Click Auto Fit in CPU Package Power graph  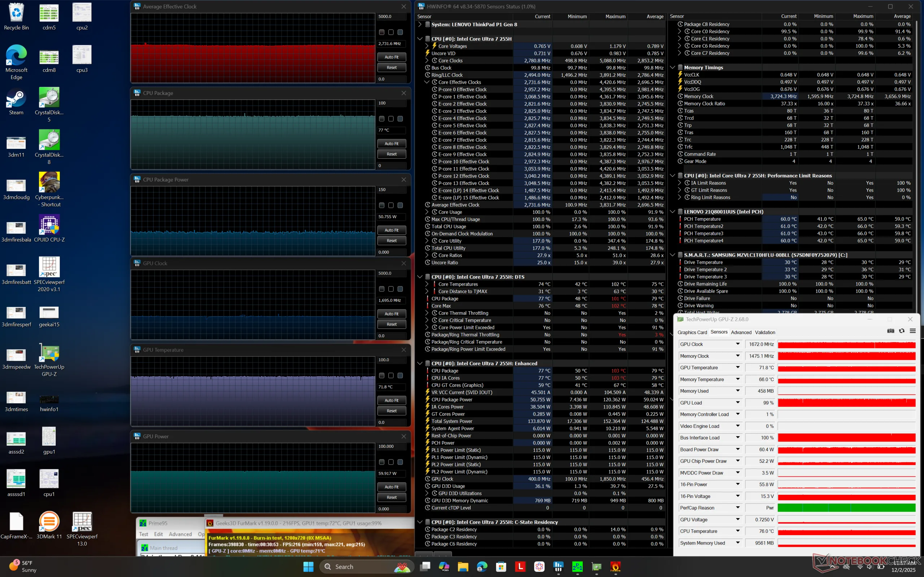click(x=391, y=230)
